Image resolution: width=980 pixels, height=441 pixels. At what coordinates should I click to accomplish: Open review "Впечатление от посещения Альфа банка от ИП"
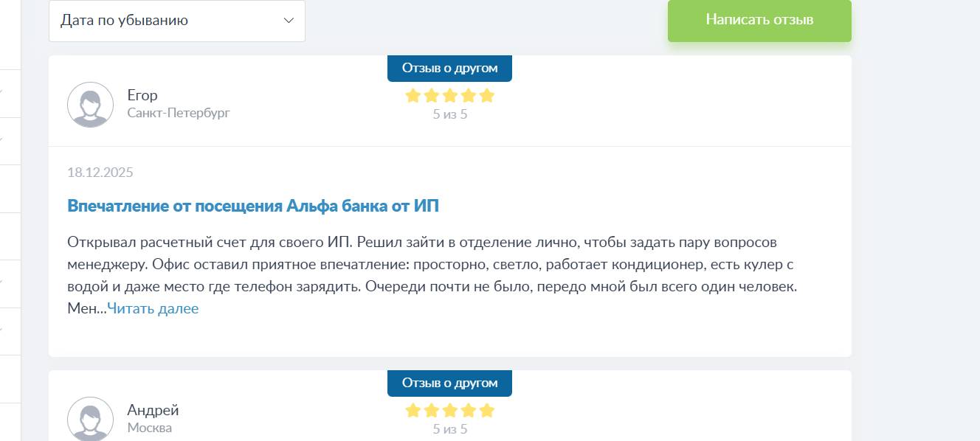pyautogui.click(x=253, y=206)
